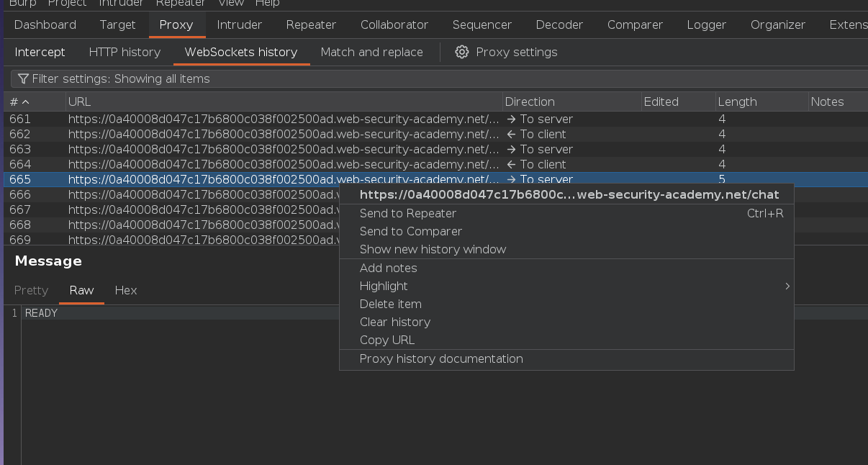Open the Organizer tab
This screenshot has height=465, width=868.
[x=778, y=24]
